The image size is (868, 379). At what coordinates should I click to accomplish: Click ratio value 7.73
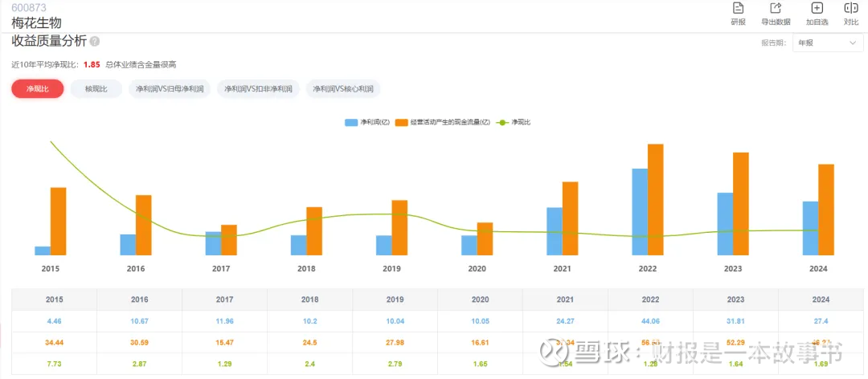55,365
